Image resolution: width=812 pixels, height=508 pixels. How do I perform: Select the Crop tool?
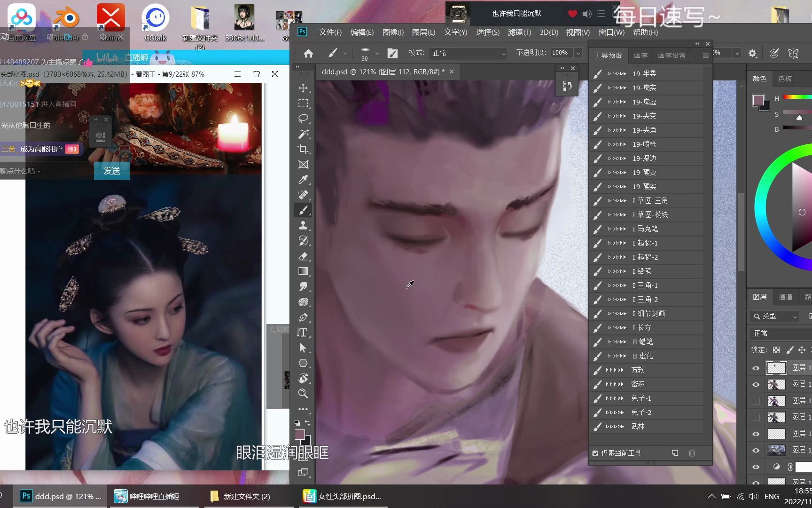coord(303,149)
